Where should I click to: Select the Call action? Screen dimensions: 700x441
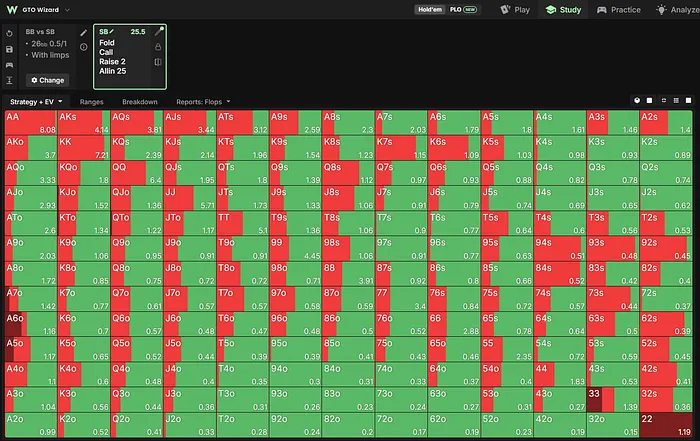(x=106, y=52)
